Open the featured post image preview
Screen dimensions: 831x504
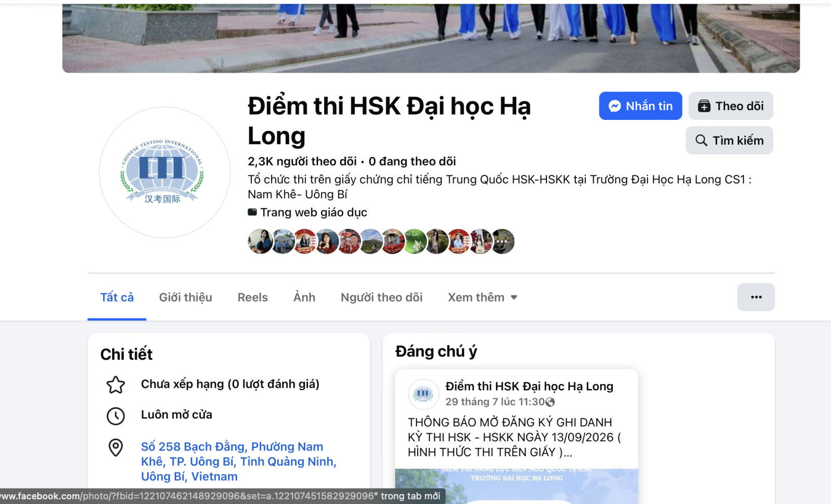(x=516, y=486)
